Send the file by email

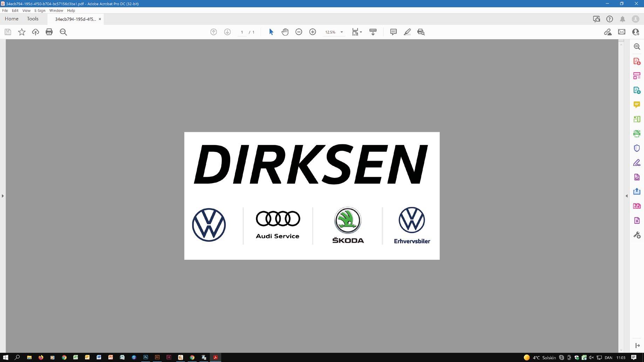[622, 32]
